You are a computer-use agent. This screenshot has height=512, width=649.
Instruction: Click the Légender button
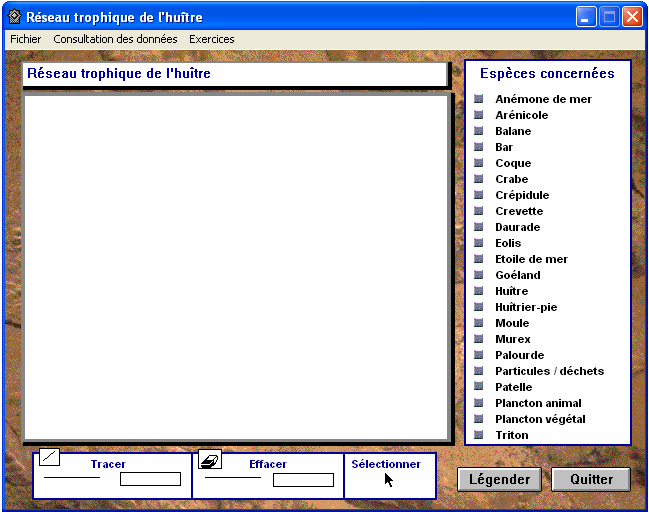[499, 479]
